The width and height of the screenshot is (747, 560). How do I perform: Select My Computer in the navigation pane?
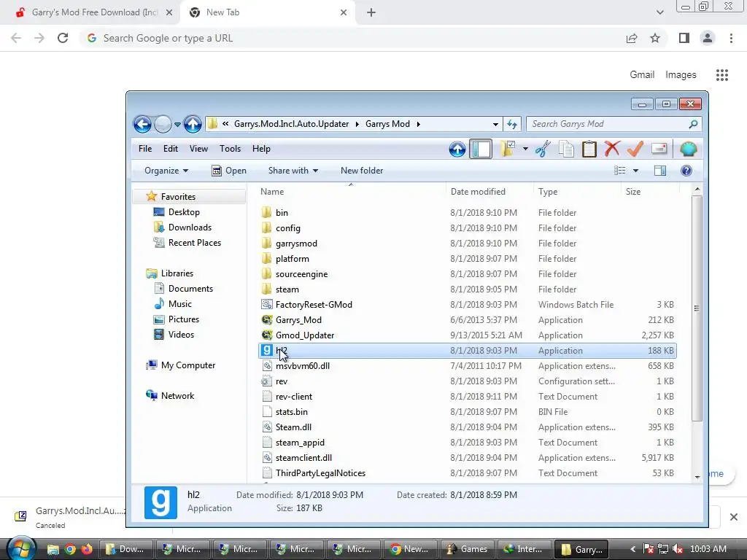click(187, 365)
